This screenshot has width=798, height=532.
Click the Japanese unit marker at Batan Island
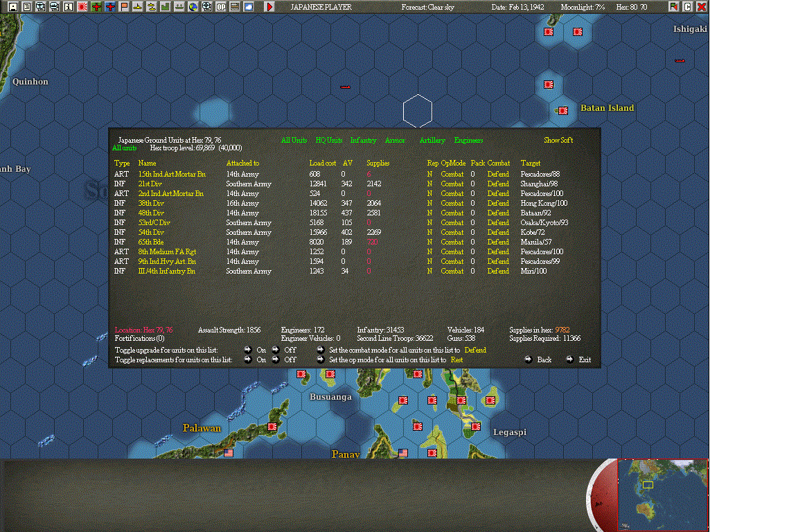[563, 110]
